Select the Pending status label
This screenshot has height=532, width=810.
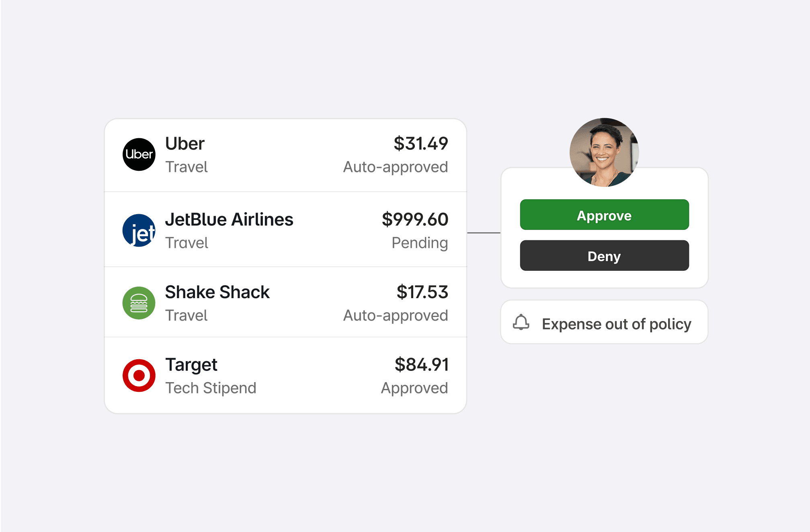pyautogui.click(x=420, y=243)
